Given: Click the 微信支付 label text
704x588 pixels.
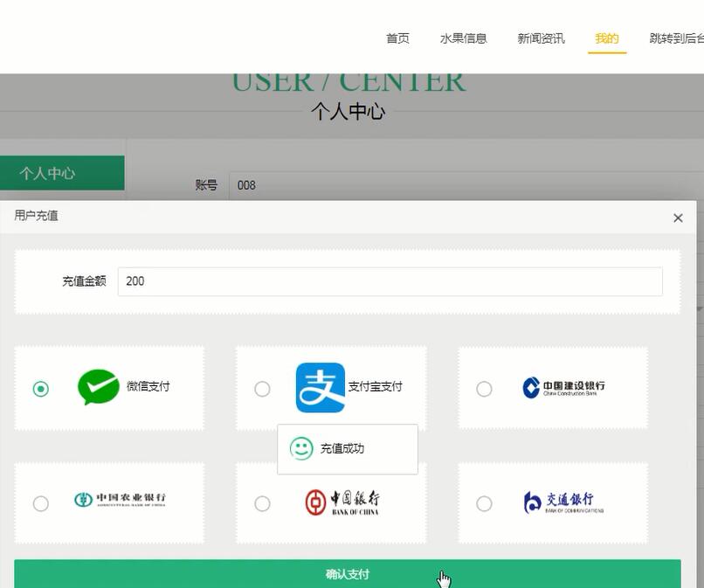Looking at the screenshot, I should (x=148, y=386).
